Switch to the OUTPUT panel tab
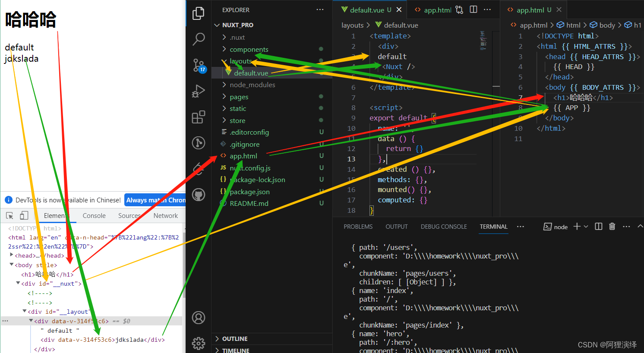Viewport: 644px width, 353px height. pos(396,227)
